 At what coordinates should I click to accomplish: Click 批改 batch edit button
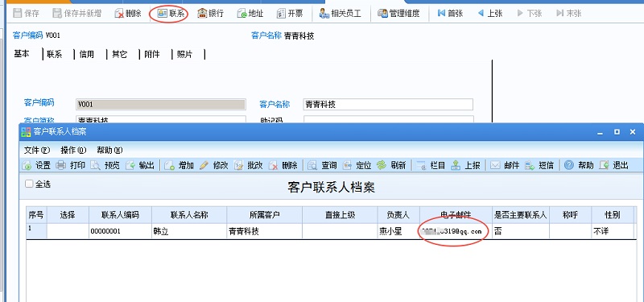pos(248,165)
